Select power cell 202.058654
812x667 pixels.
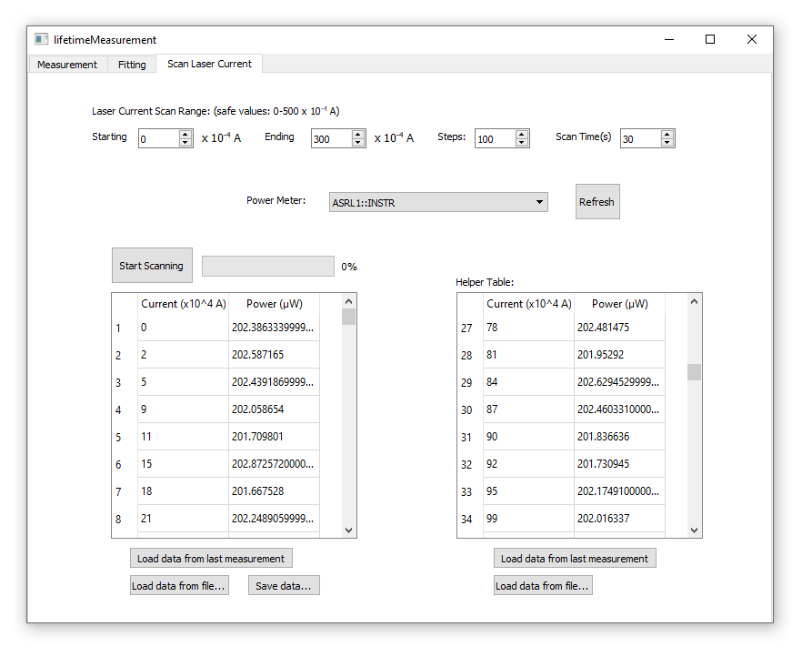point(274,409)
